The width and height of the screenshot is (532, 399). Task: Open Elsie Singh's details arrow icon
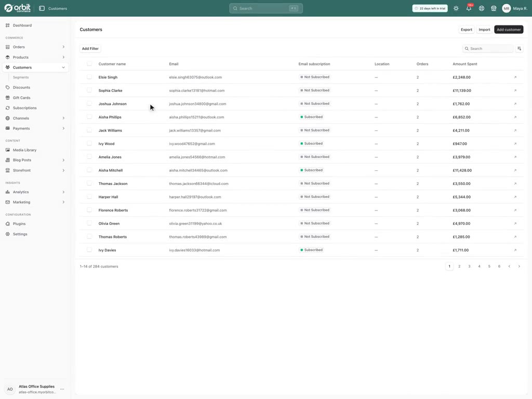click(515, 77)
